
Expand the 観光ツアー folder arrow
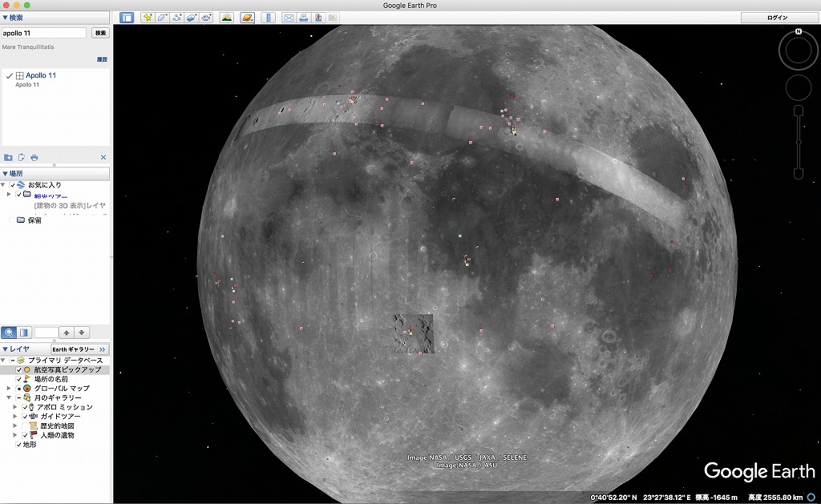pyautogui.click(x=8, y=194)
